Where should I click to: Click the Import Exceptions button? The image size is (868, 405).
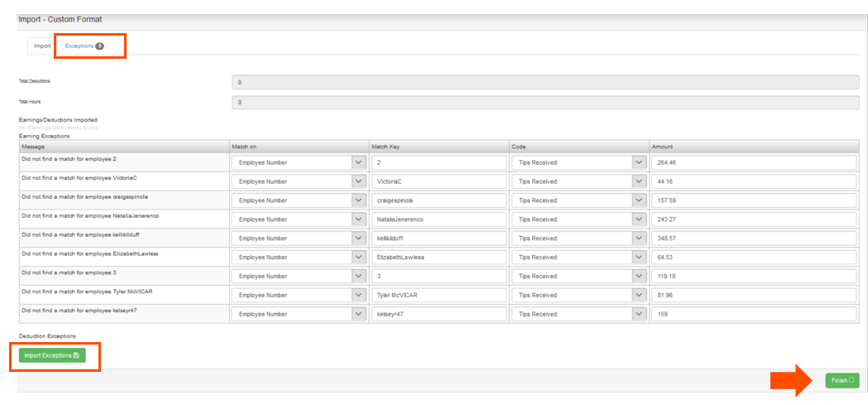tap(52, 355)
